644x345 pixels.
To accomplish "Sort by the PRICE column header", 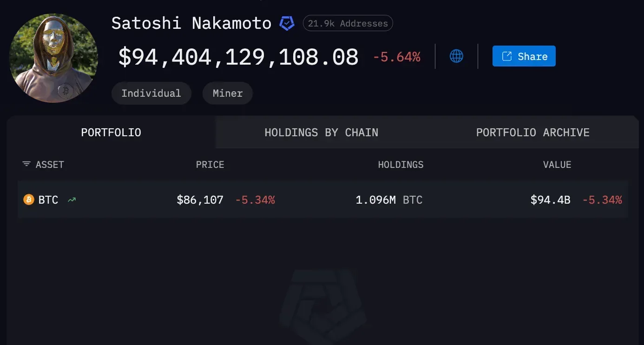I will 210,165.
